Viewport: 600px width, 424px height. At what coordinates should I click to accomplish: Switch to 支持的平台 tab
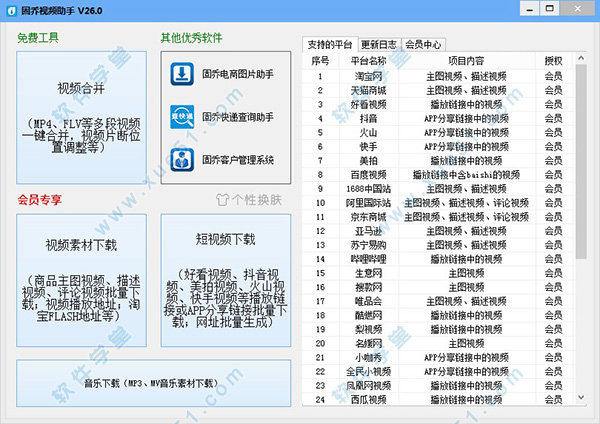coord(330,44)
